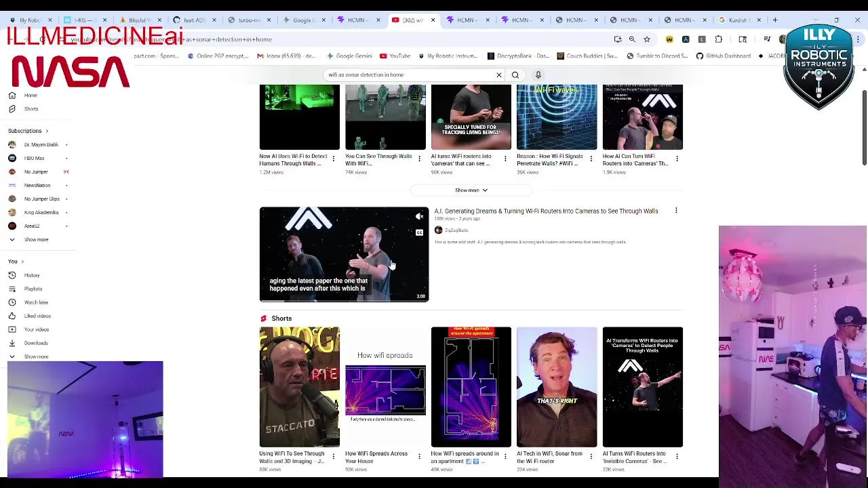Open the GitHub Dashboard bookmark
This screenshot has height=488, width=868.
coord(723,56)
